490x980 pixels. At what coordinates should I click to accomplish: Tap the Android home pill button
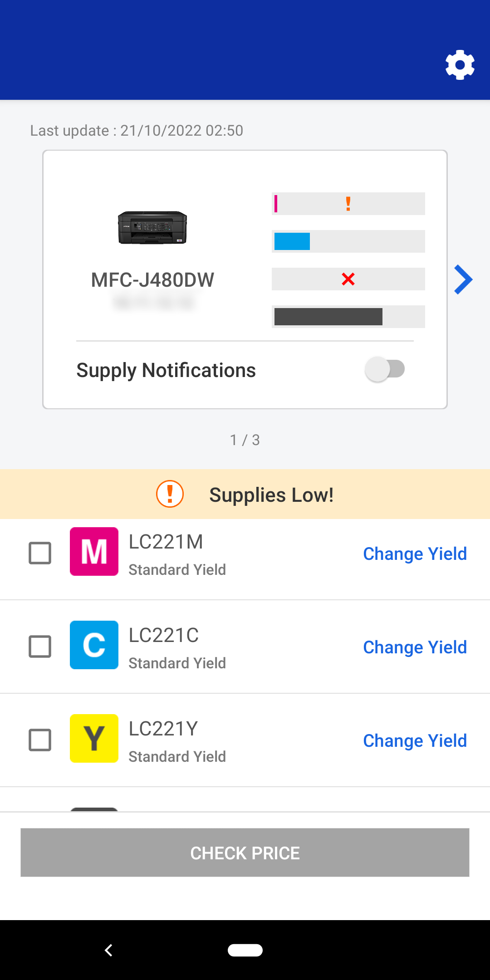tap(245, 950)
